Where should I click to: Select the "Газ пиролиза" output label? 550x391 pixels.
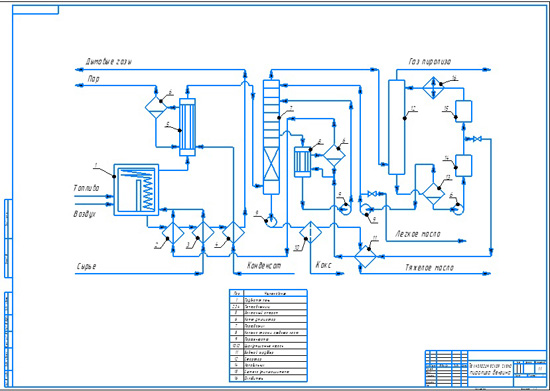[430, 62]
